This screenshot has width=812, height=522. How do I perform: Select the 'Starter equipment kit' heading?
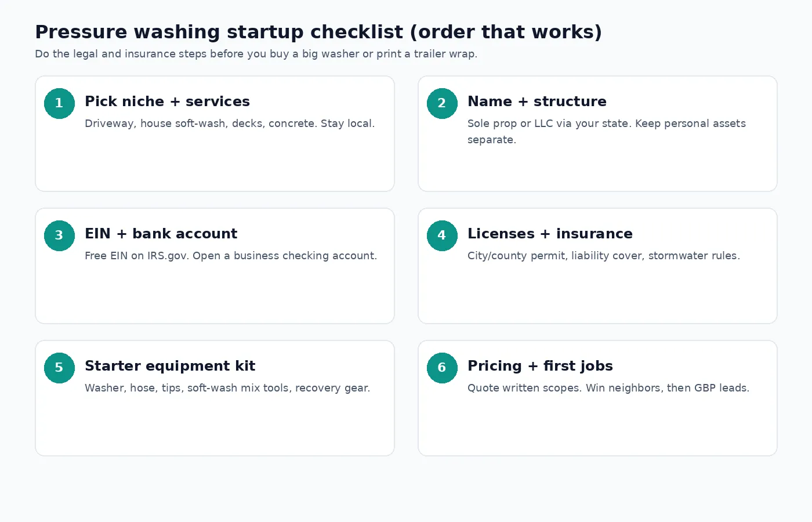[170, 366]
